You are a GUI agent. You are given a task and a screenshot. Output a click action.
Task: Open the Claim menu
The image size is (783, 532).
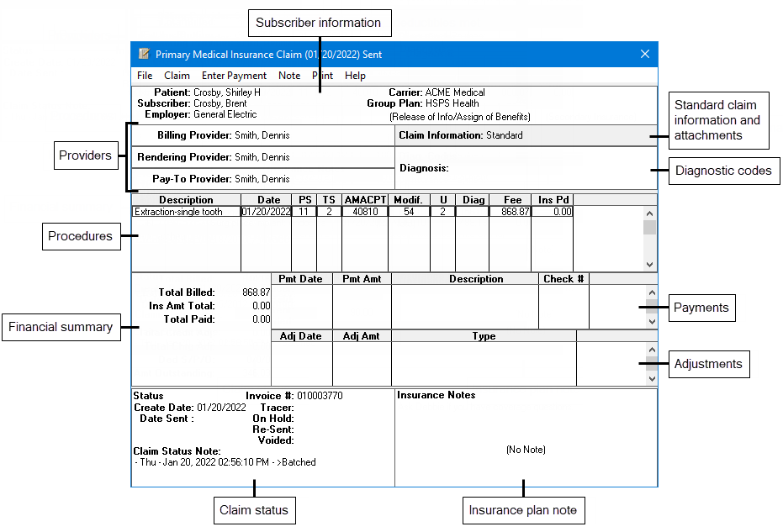point(177,75)
